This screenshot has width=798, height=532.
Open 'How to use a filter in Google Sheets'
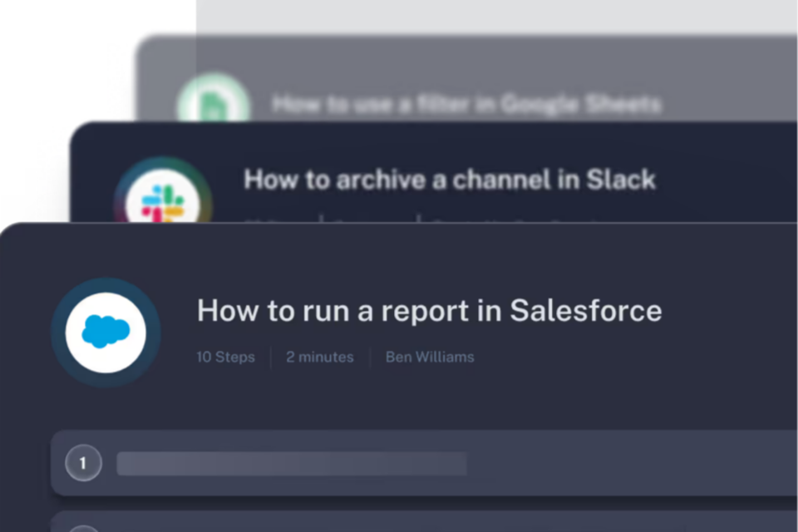point(466,105)
